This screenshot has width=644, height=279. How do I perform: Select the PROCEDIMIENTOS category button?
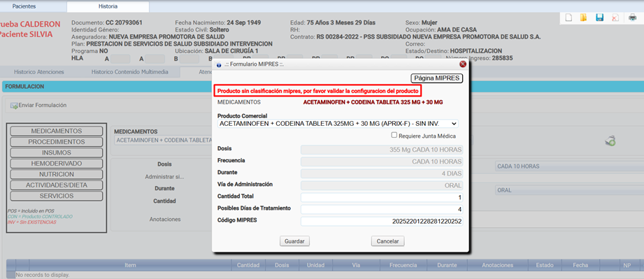pos(56,142)
